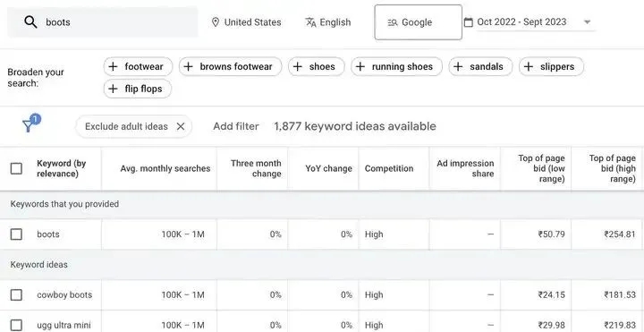
Task: Sort by Ad impression share column
Action: pyautogui.click(x=465, y=168)
